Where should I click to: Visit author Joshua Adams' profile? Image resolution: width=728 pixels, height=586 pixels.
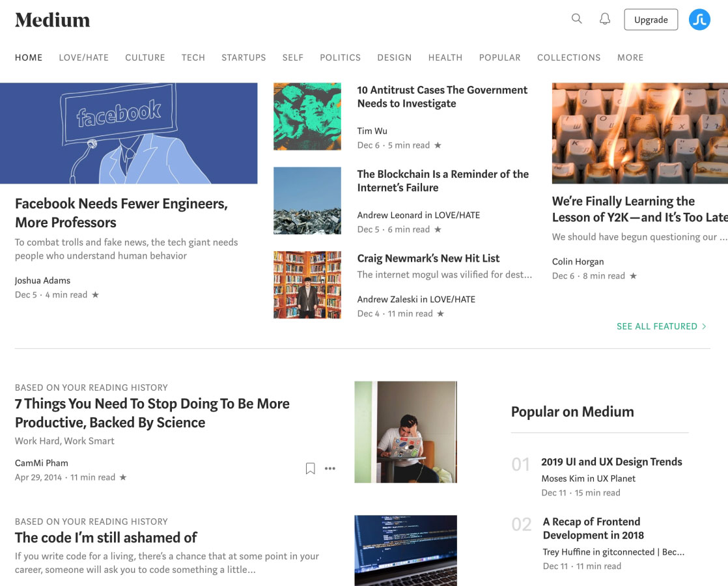[43, 281]
